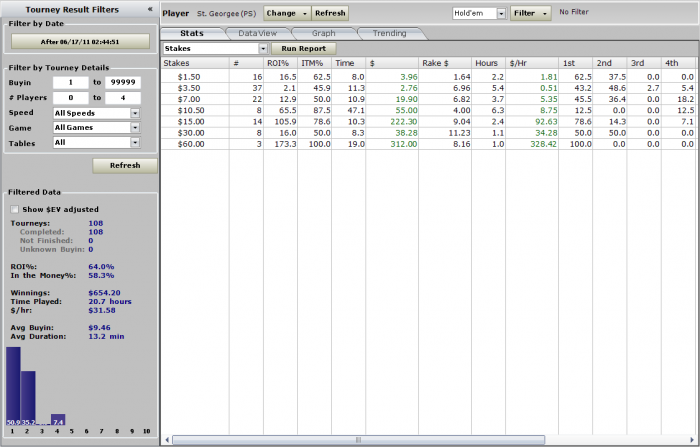700x447 pixels.
Task: Switch to the Graph tab
Action: coord(324,33)
